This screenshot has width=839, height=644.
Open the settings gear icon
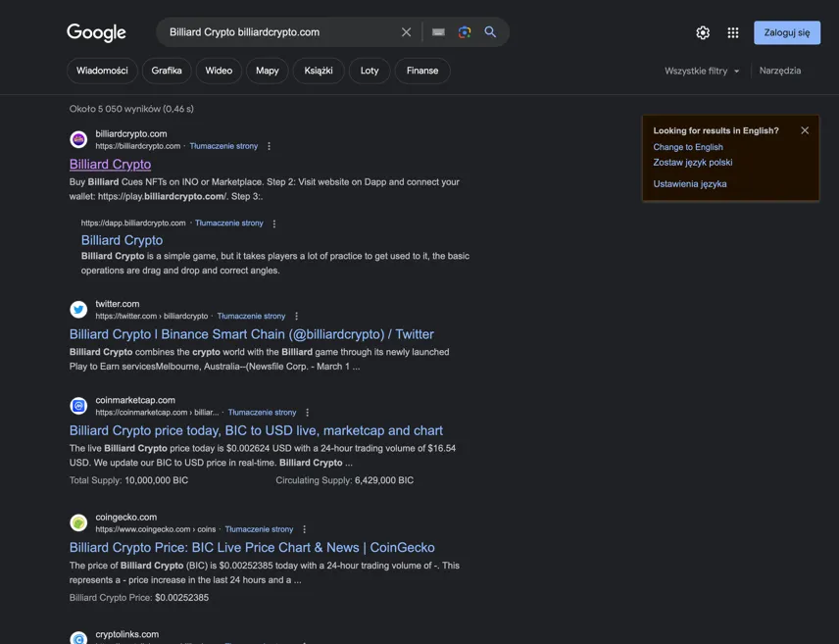(x=703, y=32)
